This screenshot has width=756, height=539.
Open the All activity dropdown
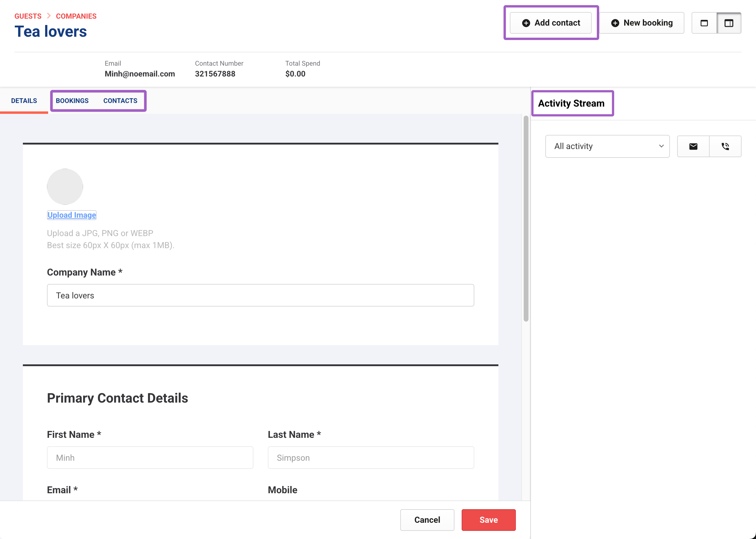pyautogui.click(x=607, y=146)
